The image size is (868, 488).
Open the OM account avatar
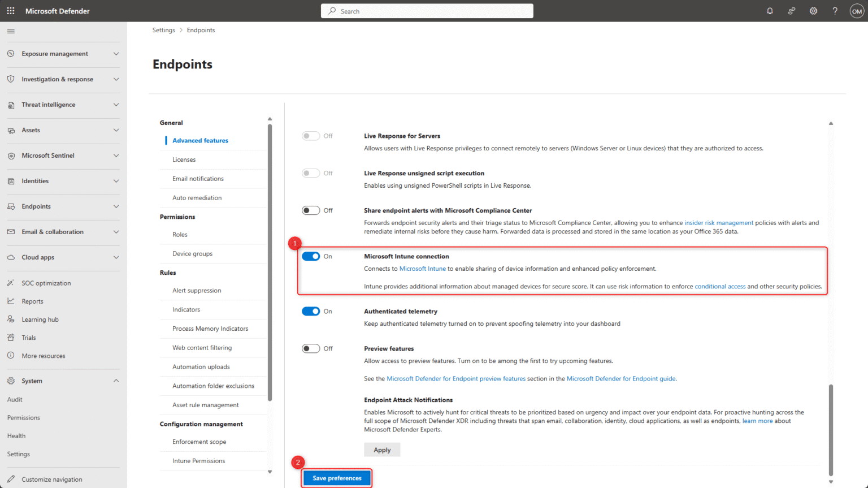857,11
